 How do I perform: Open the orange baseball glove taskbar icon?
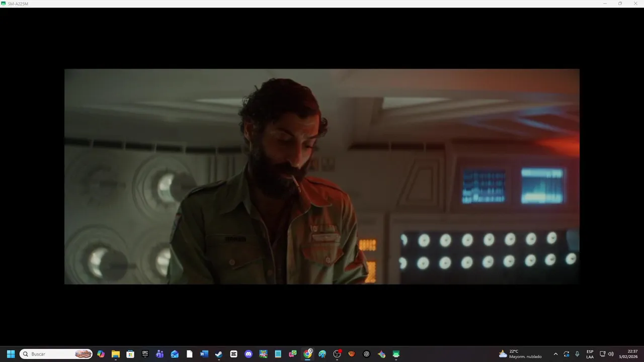pos(352,354)
